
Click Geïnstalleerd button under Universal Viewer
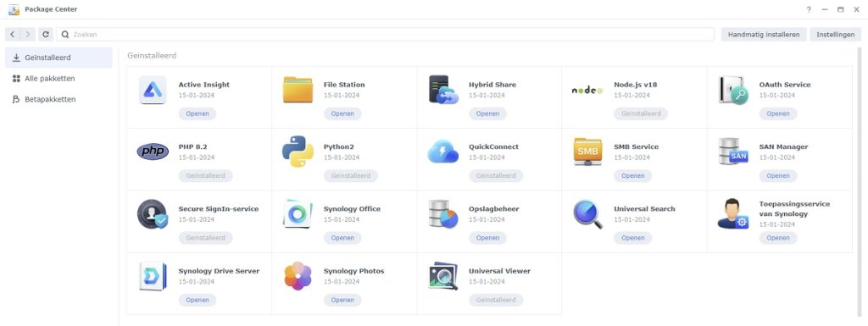[x=495, y=300]
